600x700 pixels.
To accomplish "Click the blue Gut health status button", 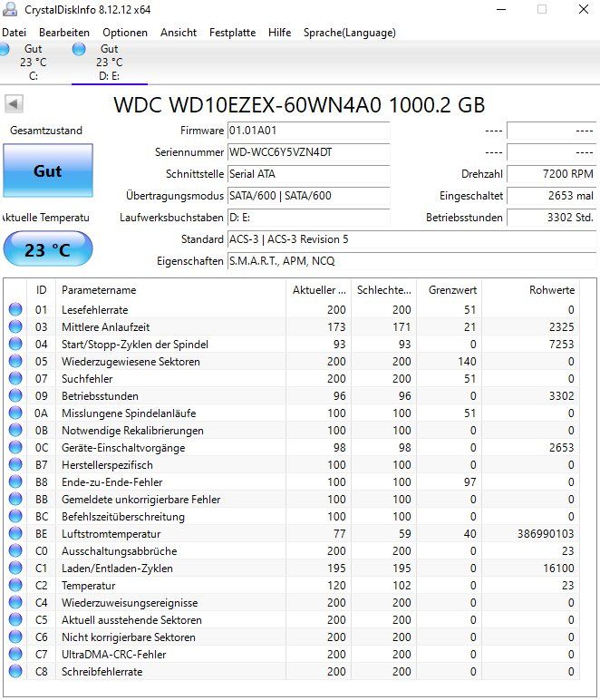I will click(48, 170).
